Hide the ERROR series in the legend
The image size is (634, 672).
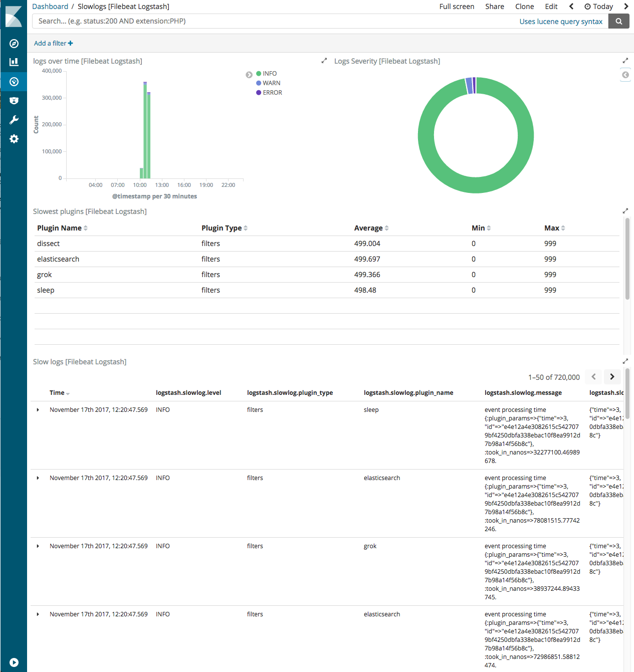tap(271, 92)
